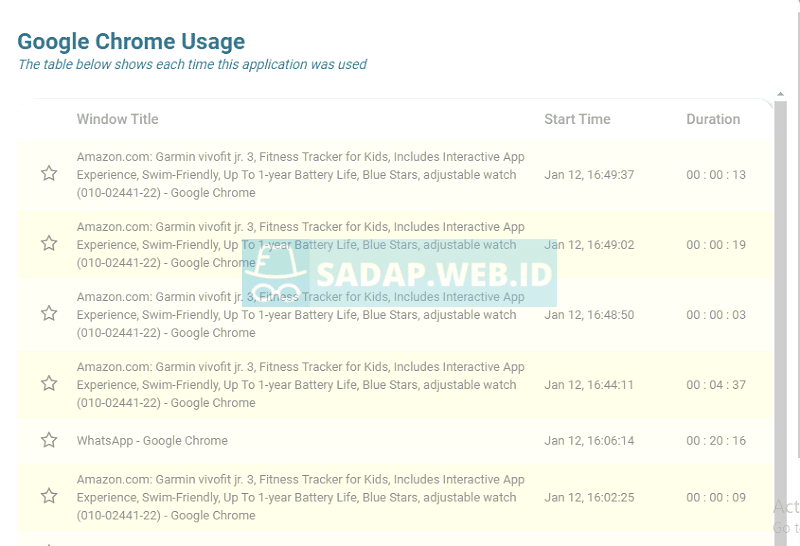Screen dimensions: 800x546
Task: Star the WhatsApp - Google Chrome row
Action: tap(49, 440)
